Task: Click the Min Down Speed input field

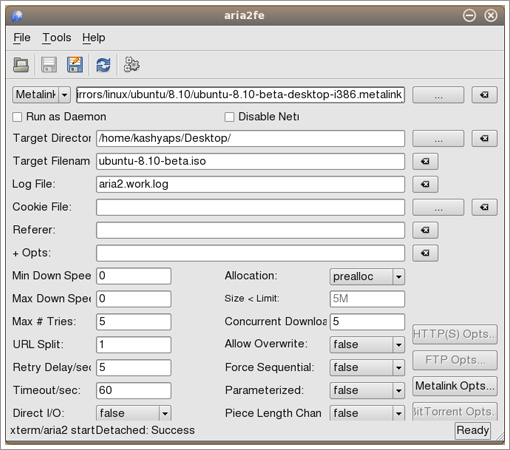Action: point(134,276)
